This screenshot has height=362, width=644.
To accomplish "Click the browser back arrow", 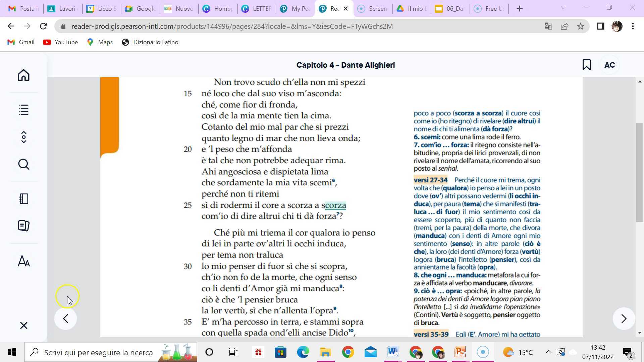I will pos(11,26).
